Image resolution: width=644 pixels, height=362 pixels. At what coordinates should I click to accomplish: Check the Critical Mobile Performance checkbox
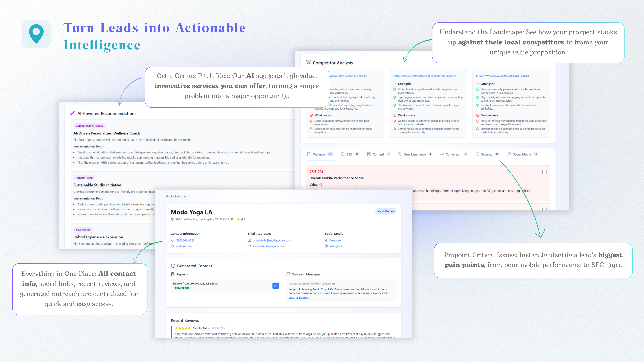click(x=544, y=172)
